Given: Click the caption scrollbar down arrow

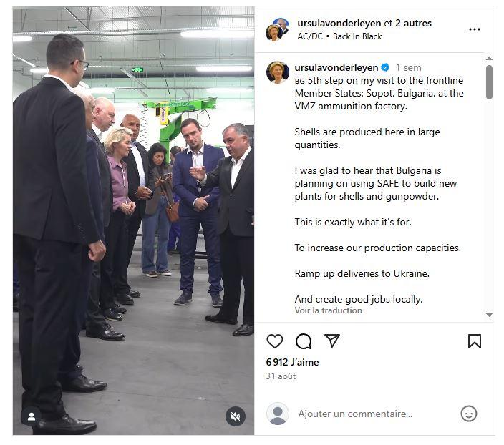Looking at the screenshot, I should point(489,315).
